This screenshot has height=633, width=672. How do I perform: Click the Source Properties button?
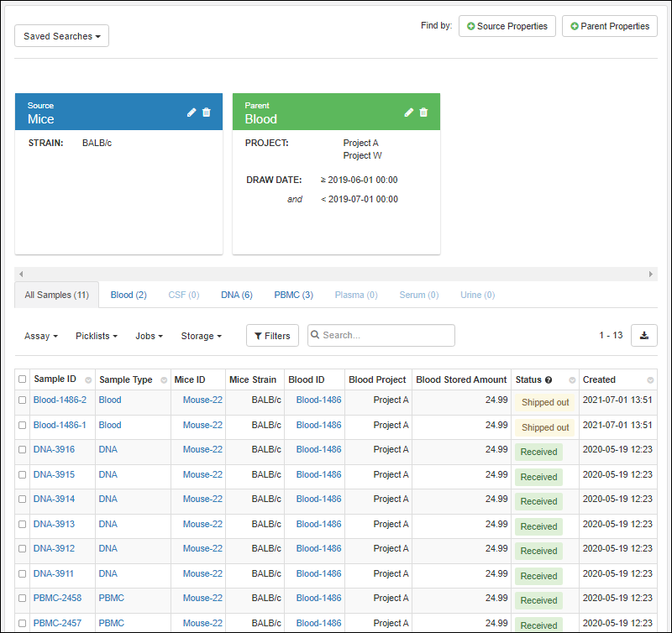coord(507,26)
